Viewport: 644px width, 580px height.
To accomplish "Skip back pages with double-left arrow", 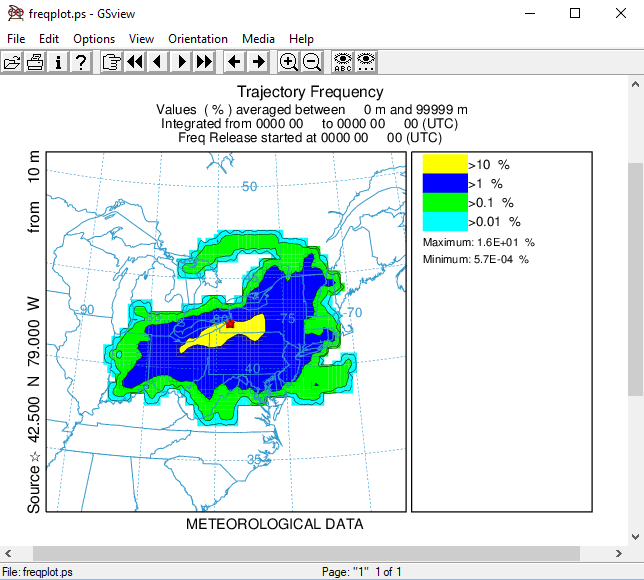I will (x=134, y=62).
